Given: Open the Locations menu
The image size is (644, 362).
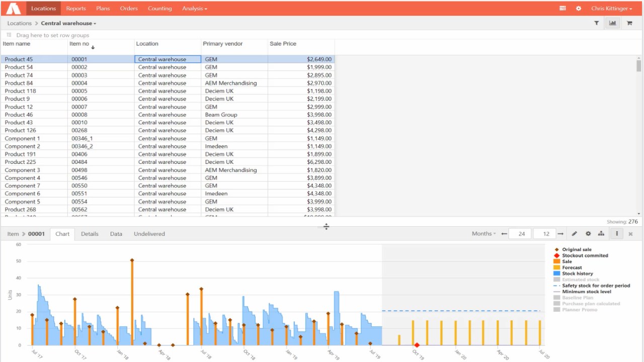Looking at the screenshot, I should [43, 9].
